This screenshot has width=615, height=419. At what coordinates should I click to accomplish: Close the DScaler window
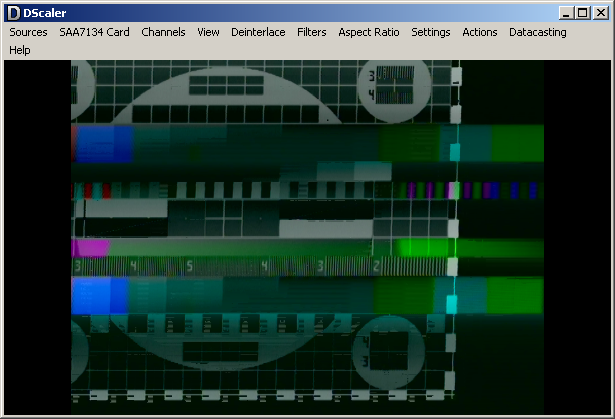pyautogui.click(x=600, y=13)
